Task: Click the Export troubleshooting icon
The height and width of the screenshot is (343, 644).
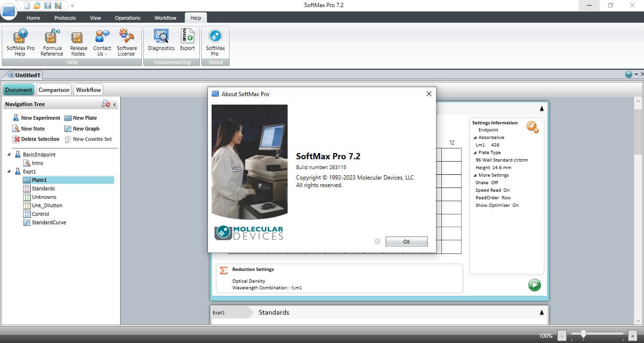Action: point(187,37)
